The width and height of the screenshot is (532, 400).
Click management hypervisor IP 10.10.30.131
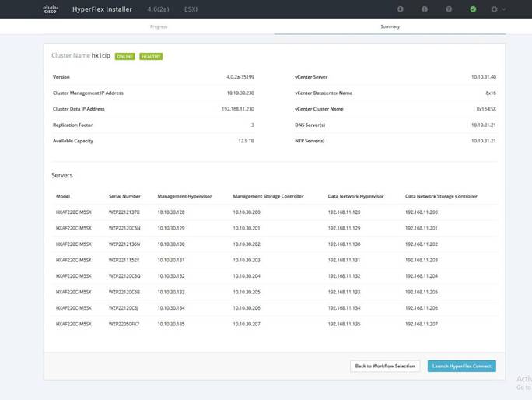point(171,260)
